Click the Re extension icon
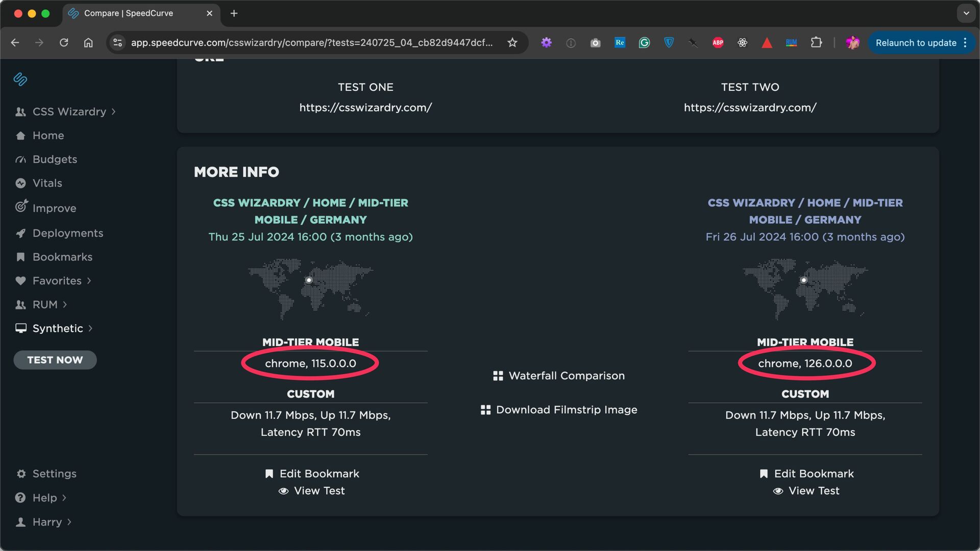The width and height of the screenshot is (980, 551). (x=620, y=43)
